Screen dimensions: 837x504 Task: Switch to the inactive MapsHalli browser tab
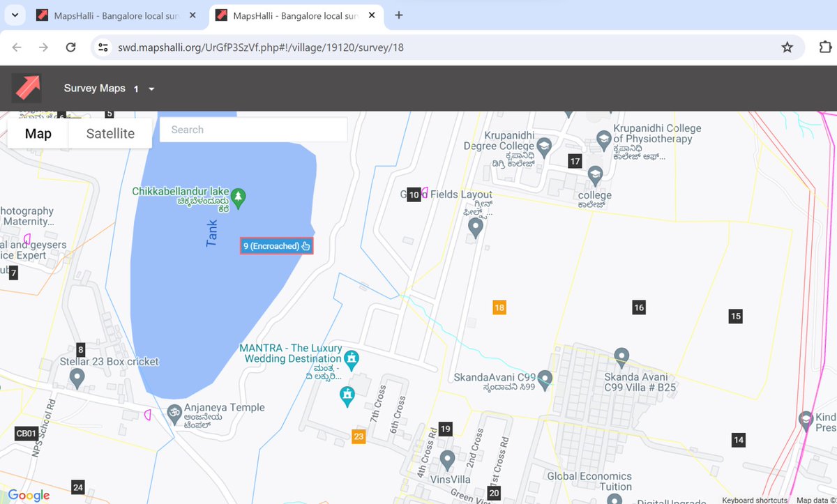pyautogui.click(x=115, y=15)
